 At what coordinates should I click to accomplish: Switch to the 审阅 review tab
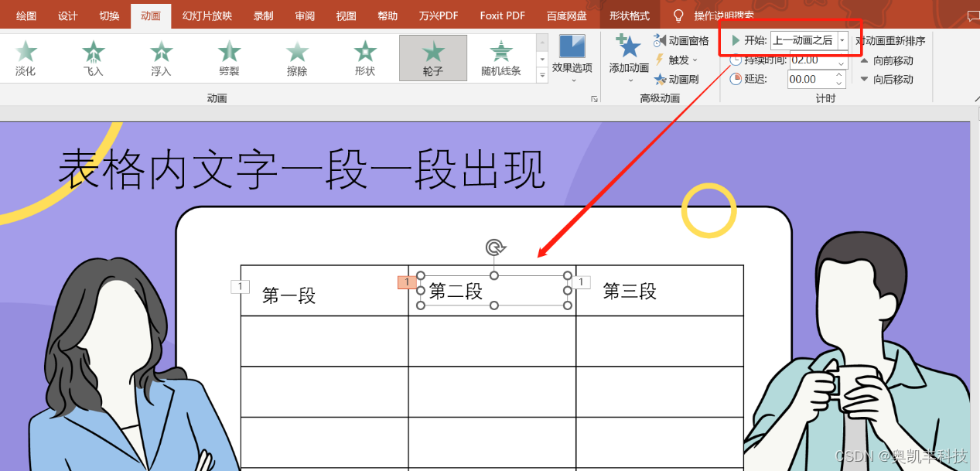click(x=305, y=16)
